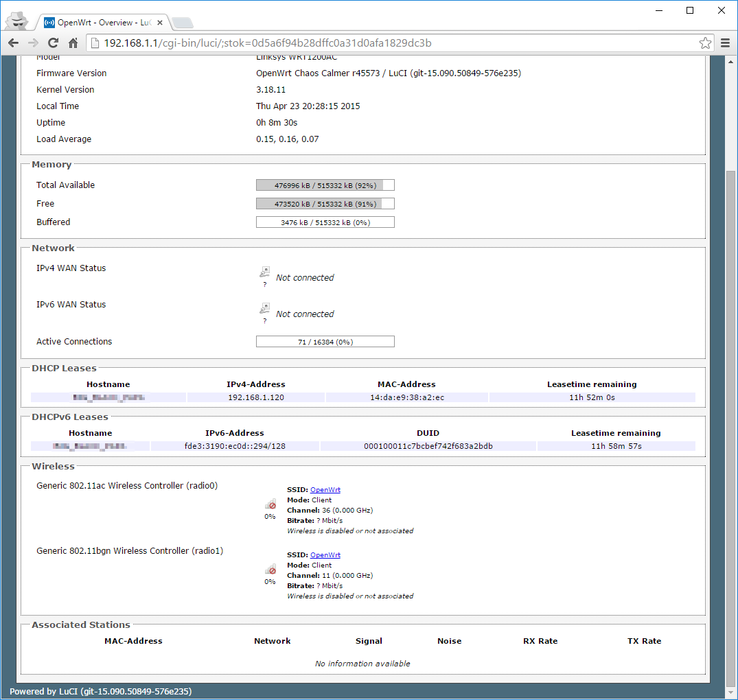Image resolution: width=738 pixels, height=700 pixels.
Task: Click the IPv4 WAN not-connected icon
Action: (x=265, y=272)
